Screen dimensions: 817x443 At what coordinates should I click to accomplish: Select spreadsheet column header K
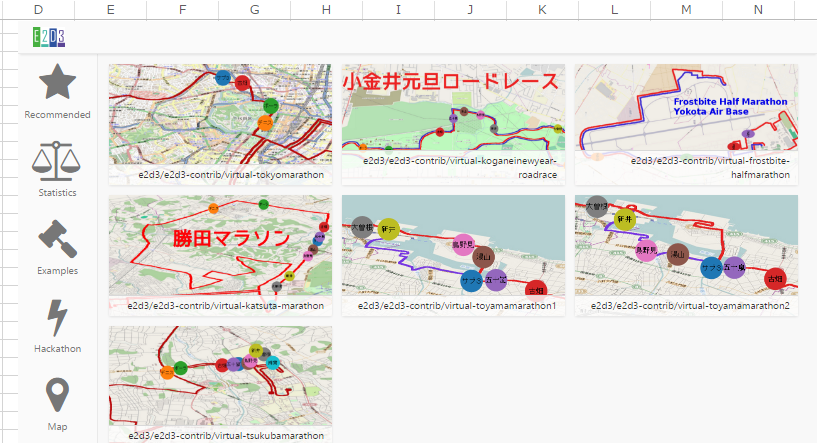point(542,10)
